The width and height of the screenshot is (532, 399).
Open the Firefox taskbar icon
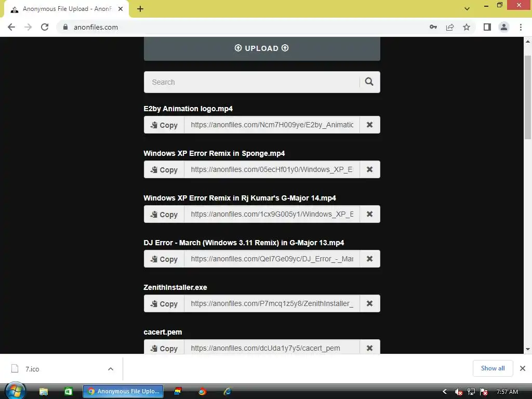point(202,392)
